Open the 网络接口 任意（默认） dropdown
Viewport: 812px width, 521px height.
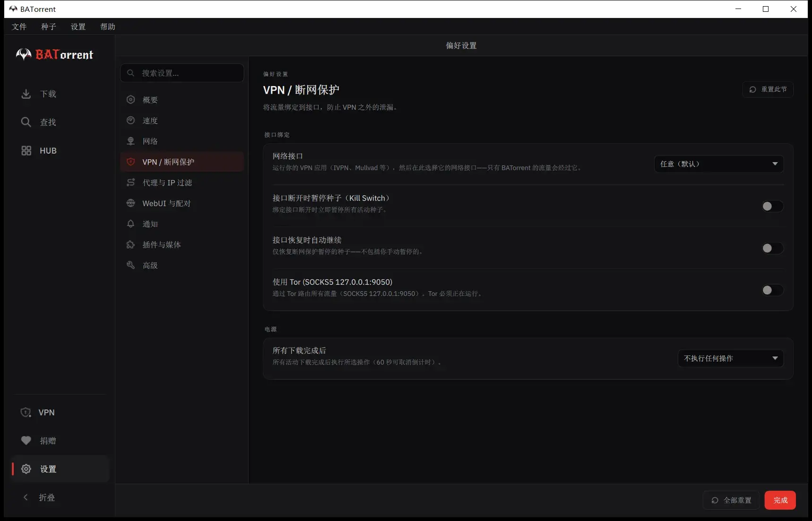(x=719, y=164)
